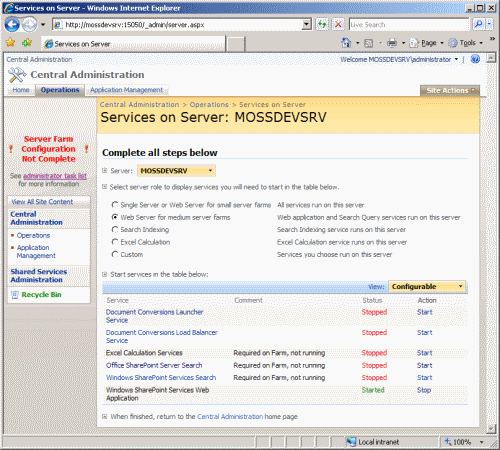Switch to the Operations tab
This screenshot has width=500, height=450.
click(60, 90)
